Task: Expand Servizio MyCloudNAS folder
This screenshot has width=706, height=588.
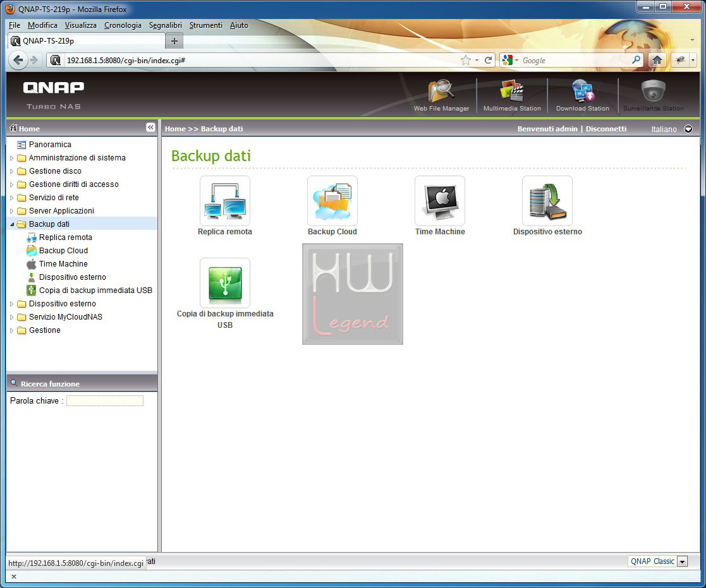Action: 12,317
